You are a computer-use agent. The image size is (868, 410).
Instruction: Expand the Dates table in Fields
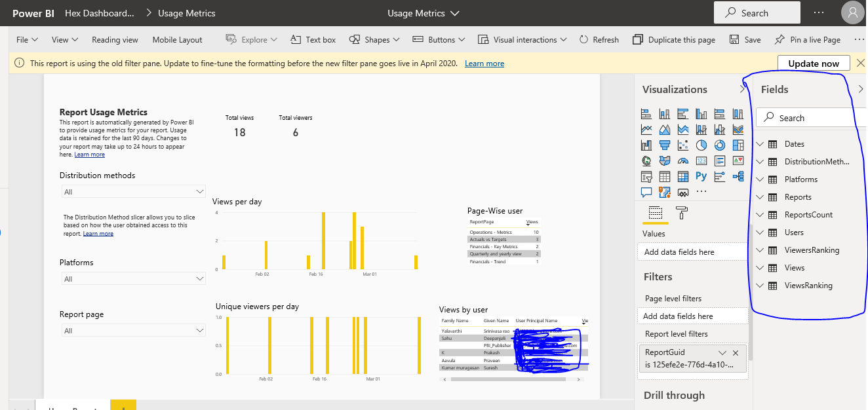click(760, 144)
